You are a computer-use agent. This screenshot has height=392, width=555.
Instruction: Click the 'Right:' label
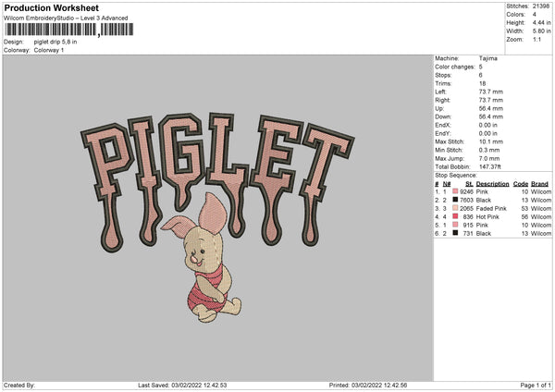tap(442, 100)
